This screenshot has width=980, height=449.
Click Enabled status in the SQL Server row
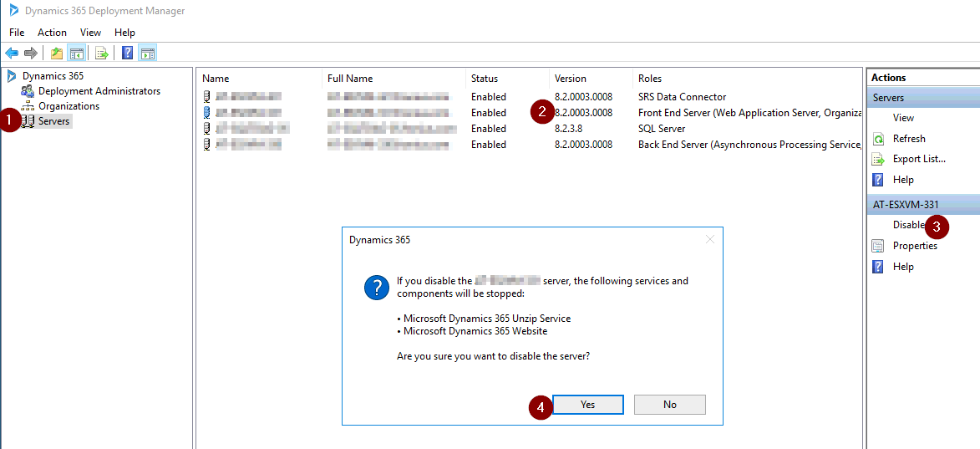(x=488, y=129)
